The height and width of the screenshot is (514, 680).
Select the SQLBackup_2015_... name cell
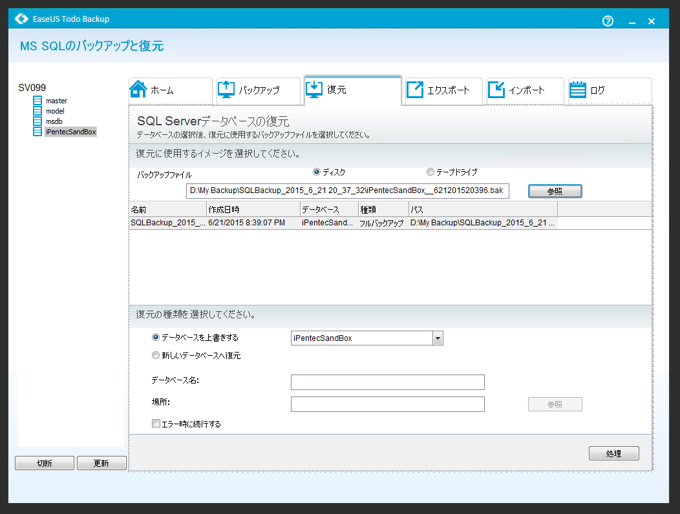point(167,223)
